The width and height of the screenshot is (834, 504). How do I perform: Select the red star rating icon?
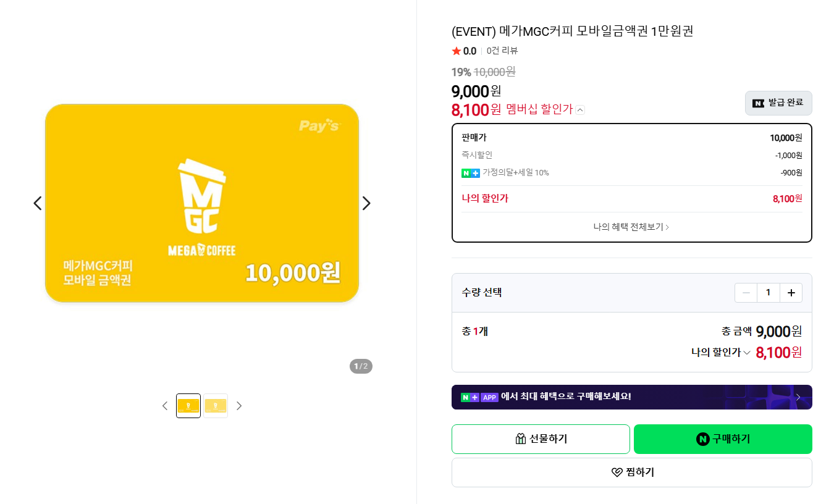click(456, 51)
